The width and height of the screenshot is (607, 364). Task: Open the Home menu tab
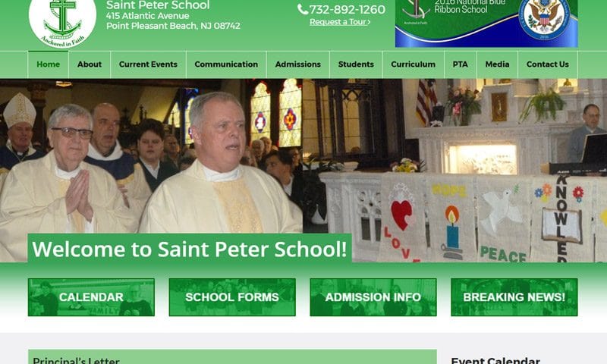(x=49, y=64)
